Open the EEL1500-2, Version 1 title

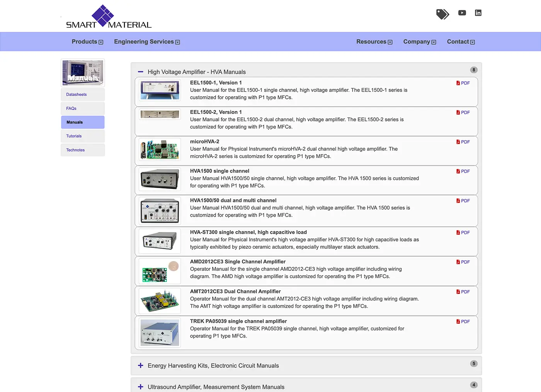(216, 112)
